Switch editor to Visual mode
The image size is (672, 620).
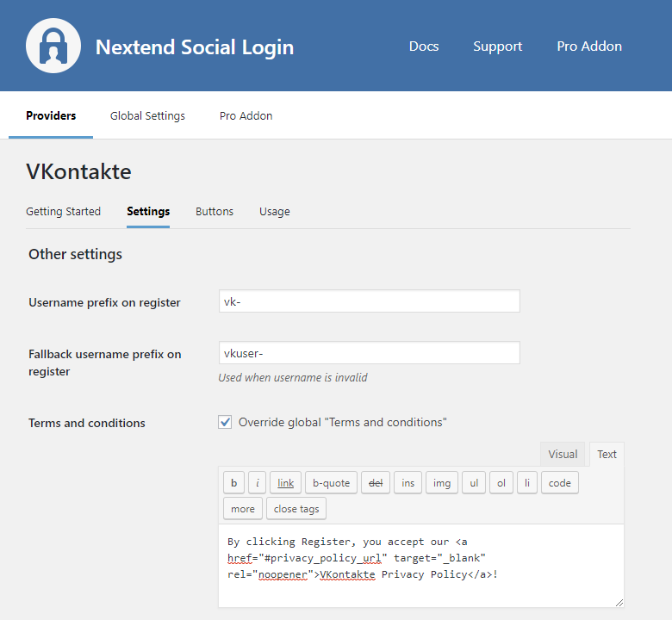(563, 455)
